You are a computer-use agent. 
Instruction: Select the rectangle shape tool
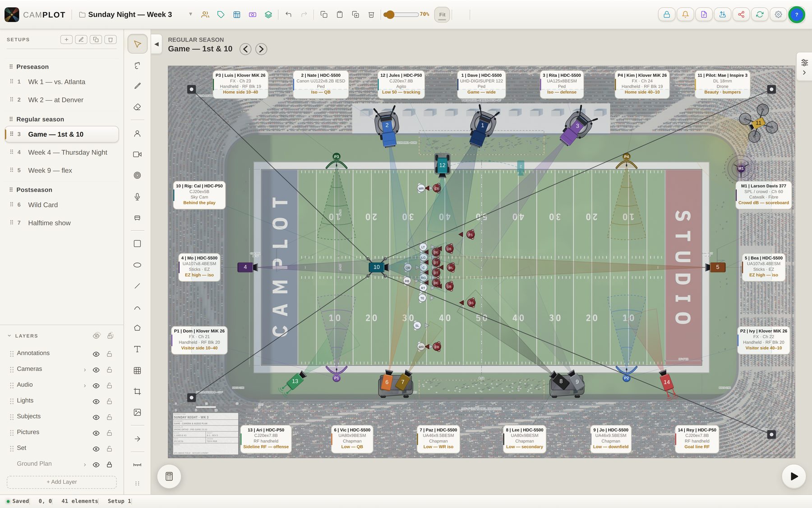[x=138, y=243]
